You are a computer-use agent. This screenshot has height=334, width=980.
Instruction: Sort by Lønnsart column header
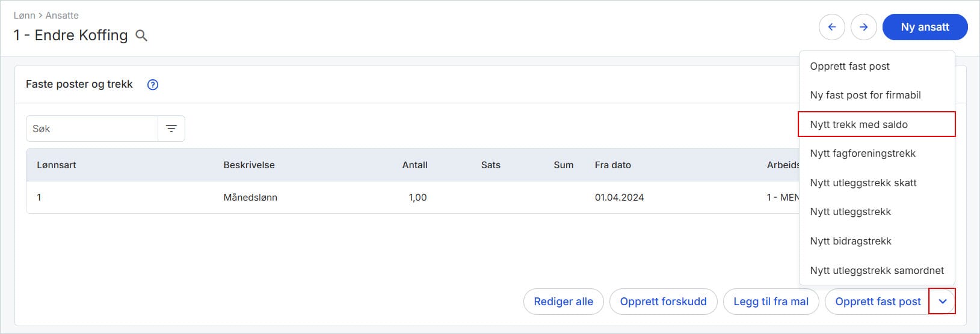click(x=57, y=165)
